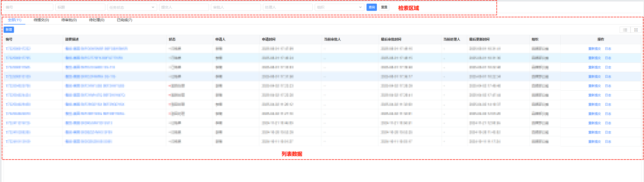The width and height of the screenshot is (644, 182).
Task: Click 日志 link in the last row
Action: [x=608, y=142]
